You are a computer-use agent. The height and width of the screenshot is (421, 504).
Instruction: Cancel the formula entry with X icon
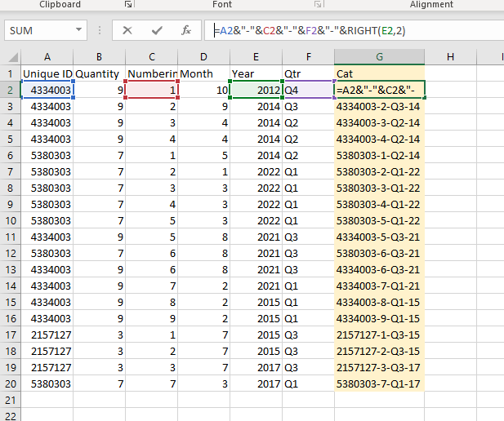click(127, 30)
